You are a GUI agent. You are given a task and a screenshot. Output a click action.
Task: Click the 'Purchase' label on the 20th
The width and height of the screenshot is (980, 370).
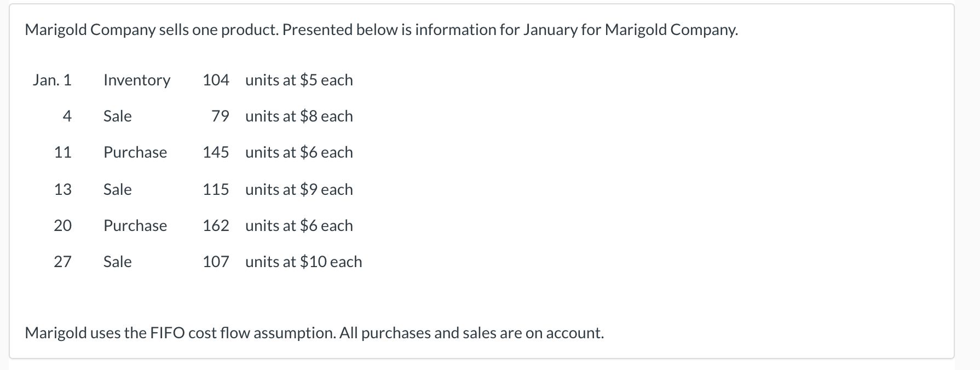tap(135, 226)
